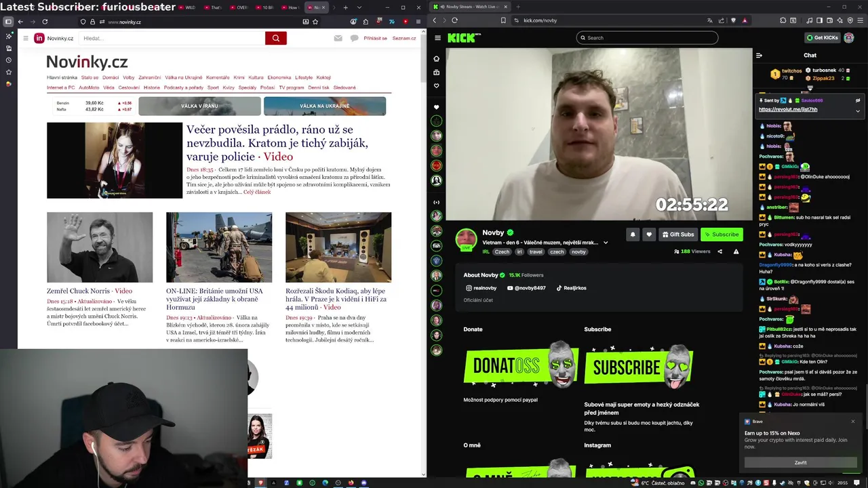Open the Škoda Kodiaq HiFi article thumbnail
Image resolution: width=868 pixels, height=488 pixels.
[338, 247]
